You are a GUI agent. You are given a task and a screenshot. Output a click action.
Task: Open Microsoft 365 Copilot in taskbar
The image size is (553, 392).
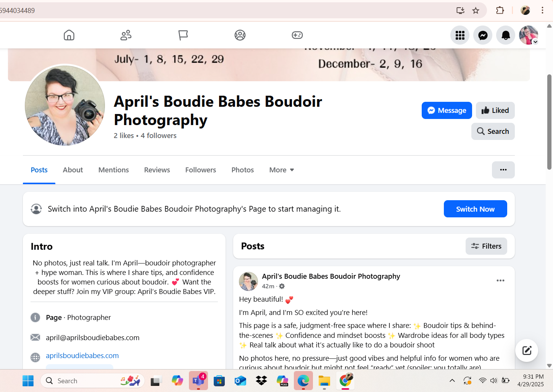(x=282, y=381)
